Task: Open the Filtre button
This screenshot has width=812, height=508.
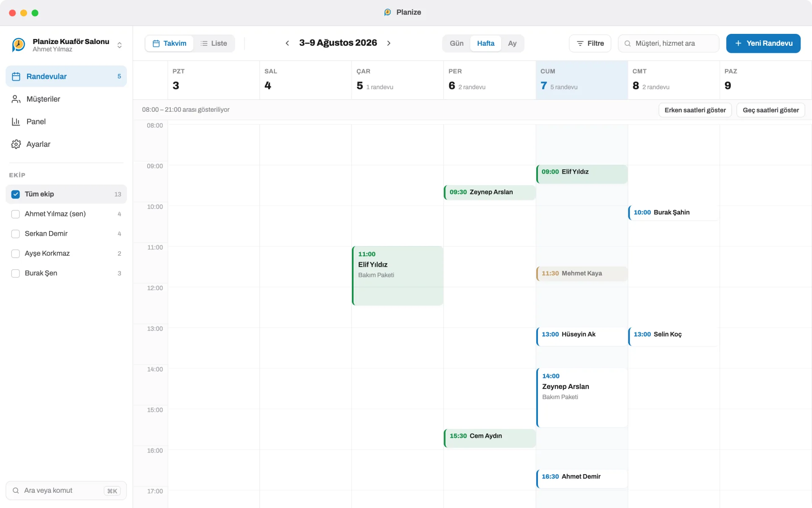Action: click(x=590, y=44)
